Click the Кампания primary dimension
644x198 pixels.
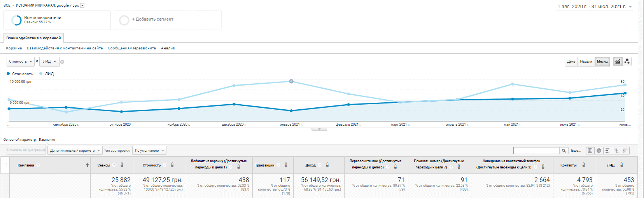pyautogui.click(x=47, y=140)
